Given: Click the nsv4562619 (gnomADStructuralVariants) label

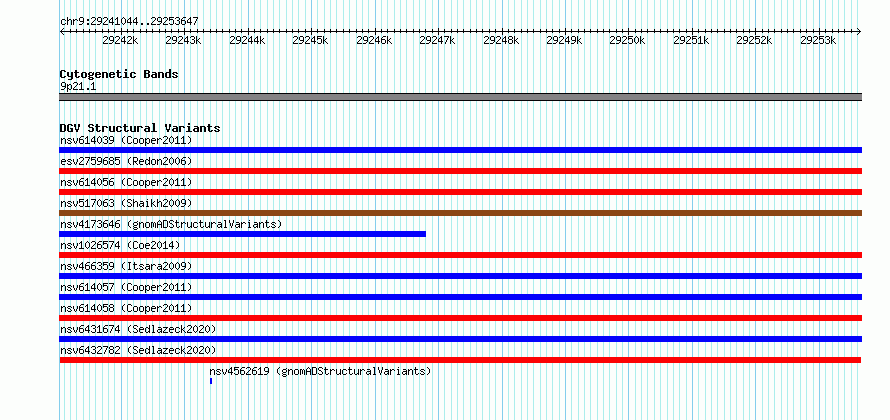Looking at the screenshot, I should (320, 371).
